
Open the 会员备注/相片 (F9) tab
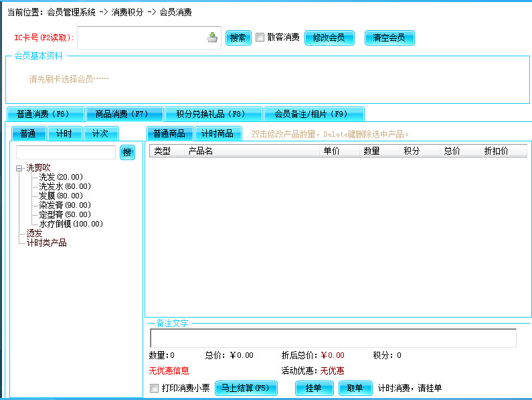[314, 114]
